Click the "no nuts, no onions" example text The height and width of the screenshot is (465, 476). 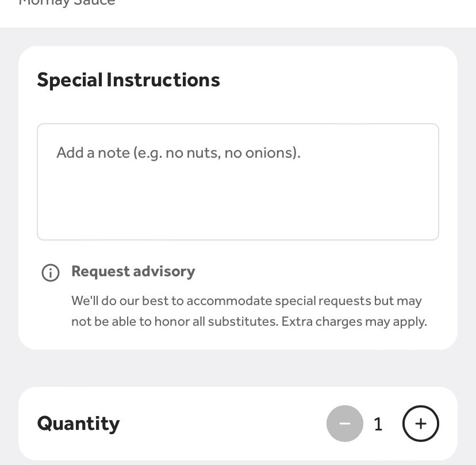click(x=233, y=153)
